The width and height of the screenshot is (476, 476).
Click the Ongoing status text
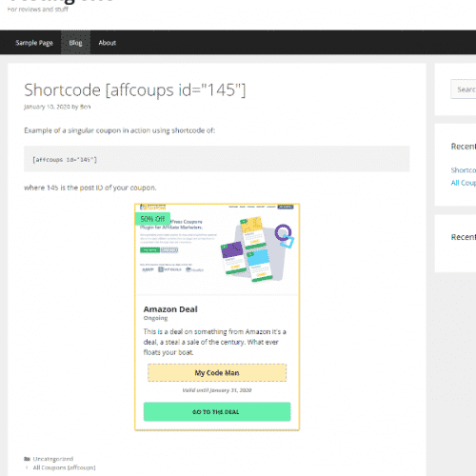pyautogui.click(x=155, y=318)
